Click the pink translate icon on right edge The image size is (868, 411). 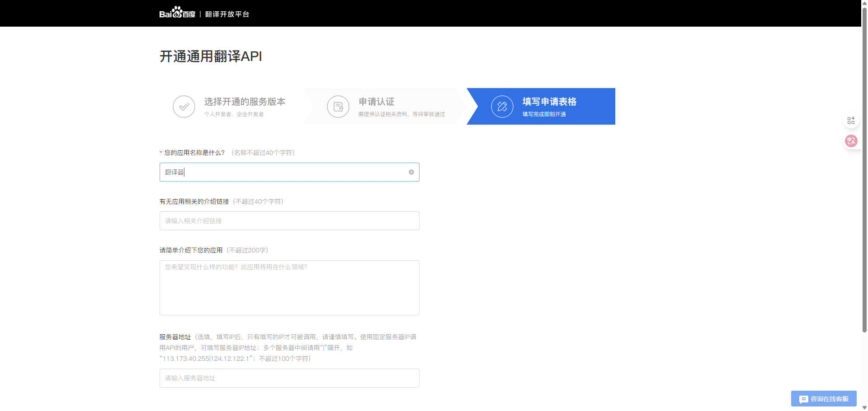[851, 141]
